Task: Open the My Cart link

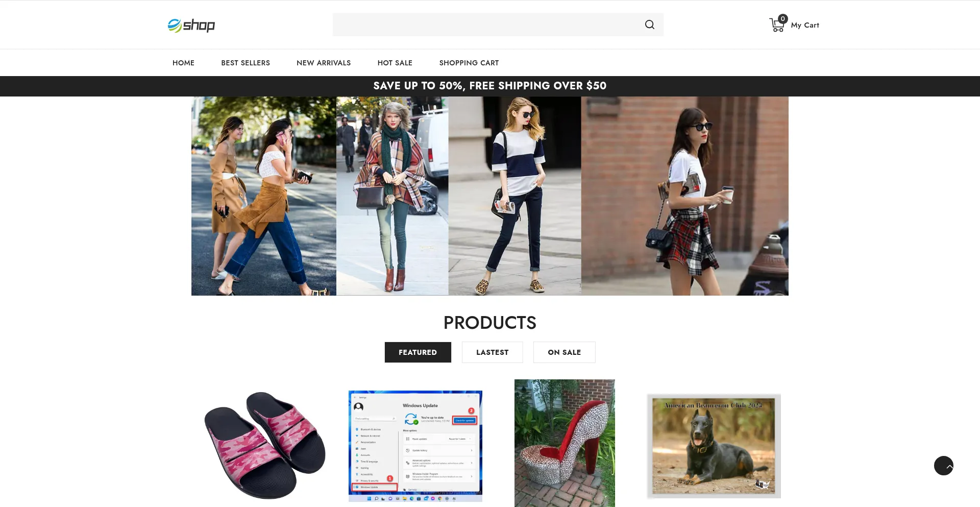Action: 805,25
